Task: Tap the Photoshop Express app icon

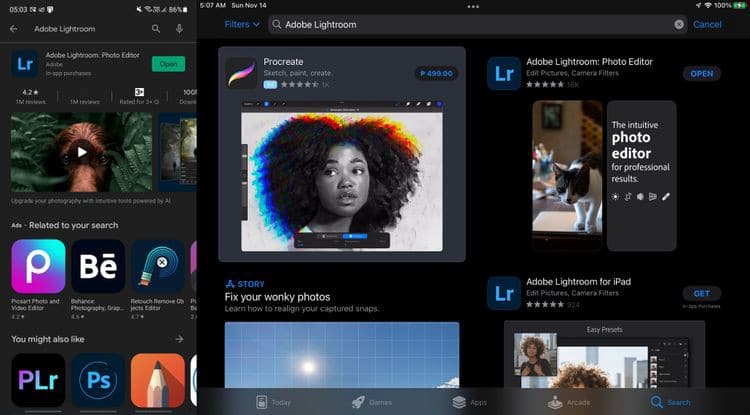Action: point(98,380)
